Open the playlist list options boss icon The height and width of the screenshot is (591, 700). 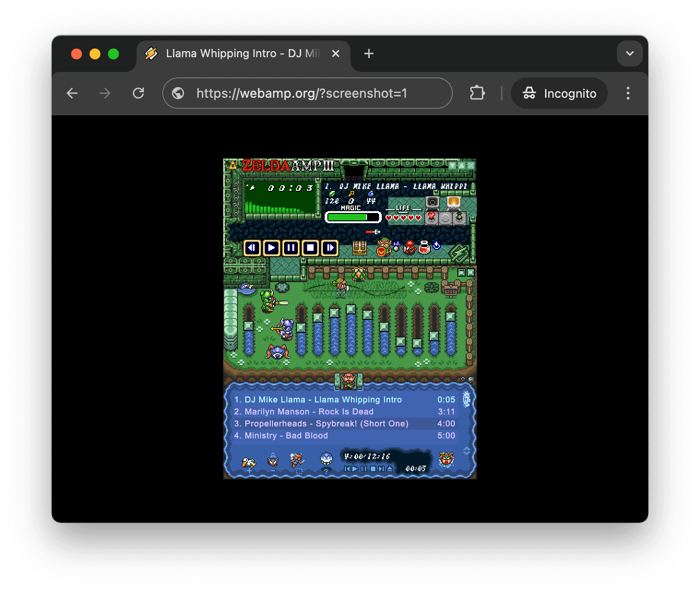[446, 459]
